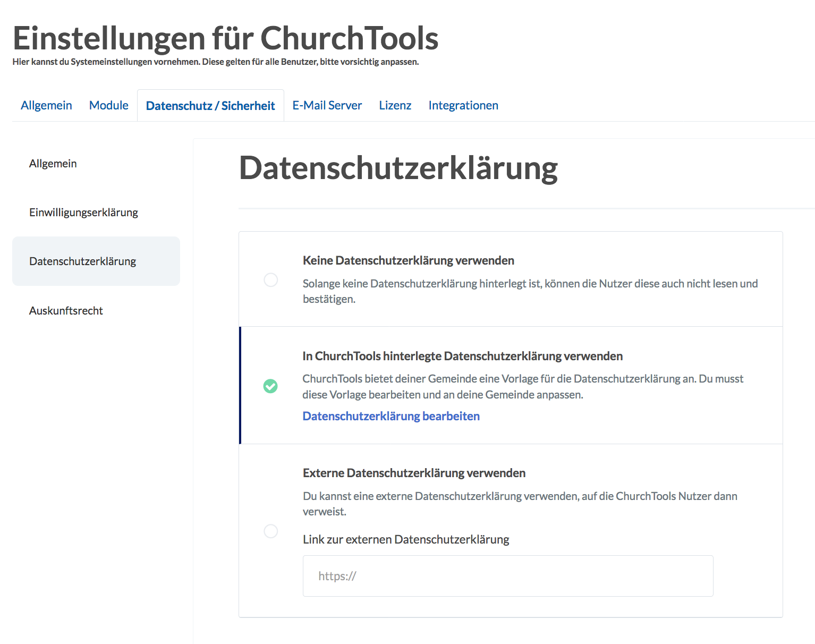Select 'Keine Datenschutzerklärung verwenden' radio button
This screenshot has width=815, height=644.
(x=271, y=280)
